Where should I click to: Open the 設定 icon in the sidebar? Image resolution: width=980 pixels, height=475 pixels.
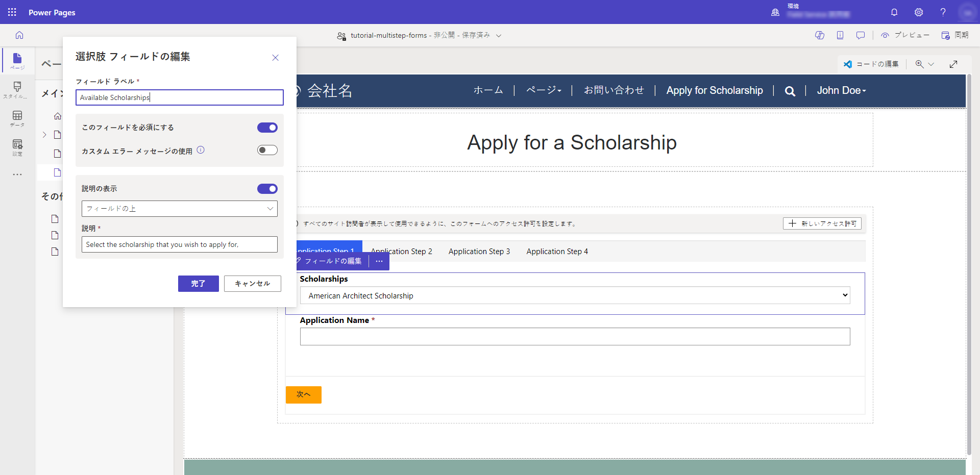coord(17,148)
